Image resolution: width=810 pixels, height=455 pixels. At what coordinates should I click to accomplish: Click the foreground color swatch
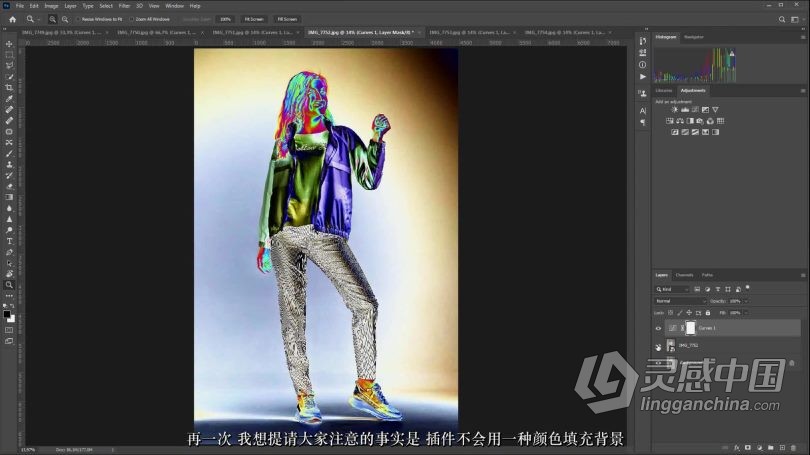tap(7, 314)
